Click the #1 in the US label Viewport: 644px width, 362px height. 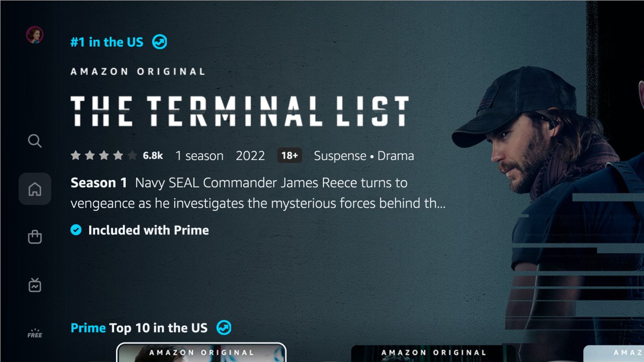point(107,42)
